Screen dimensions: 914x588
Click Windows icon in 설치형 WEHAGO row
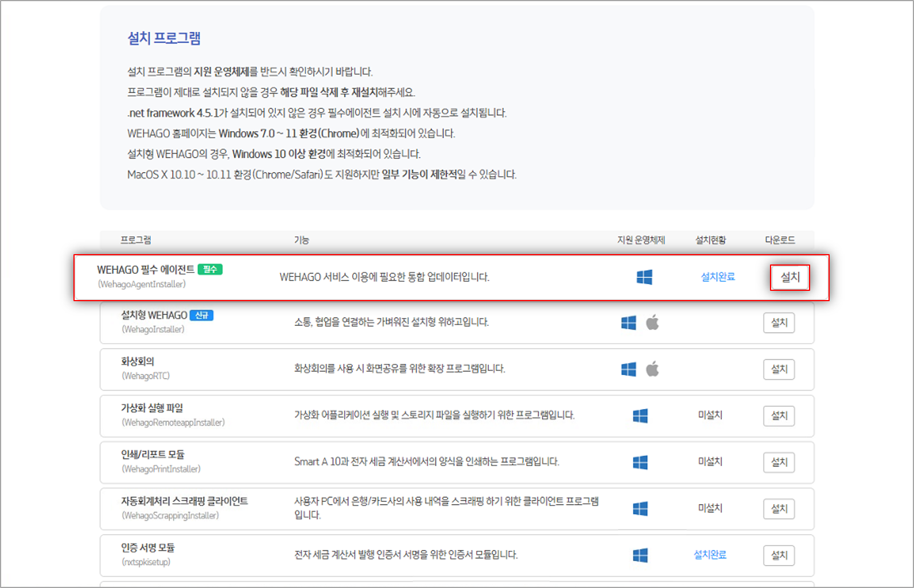(x=628, y=323)
